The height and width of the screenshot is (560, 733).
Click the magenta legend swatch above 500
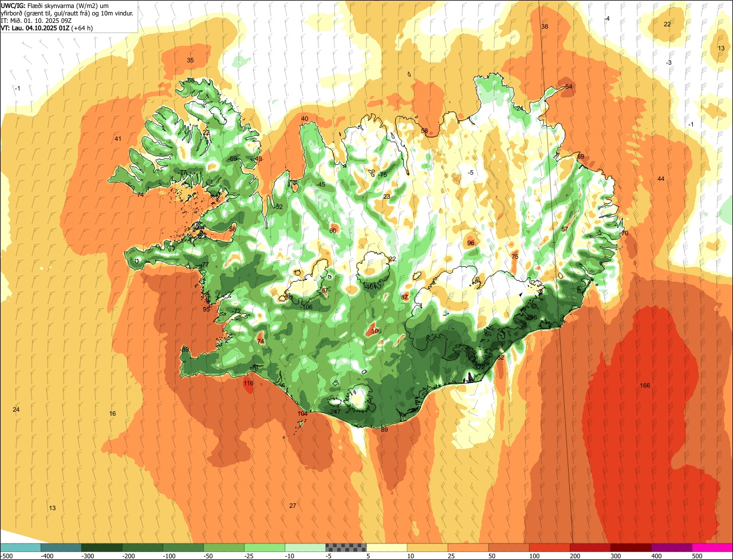click(x=712, y=547)
